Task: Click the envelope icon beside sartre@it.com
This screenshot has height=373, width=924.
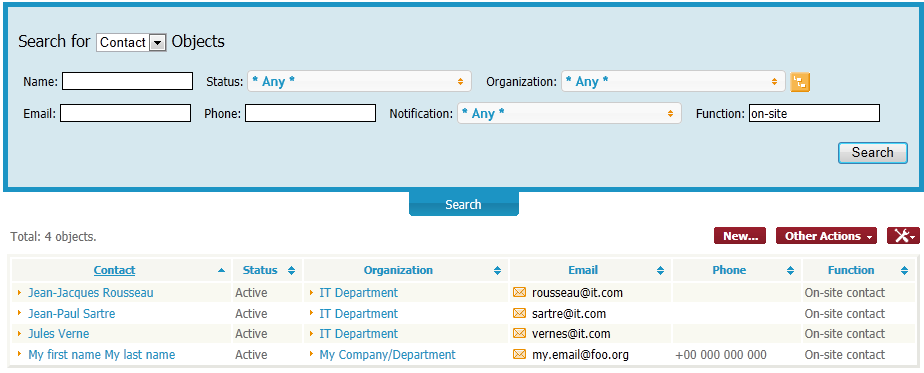Action: [x=519, y=313]
